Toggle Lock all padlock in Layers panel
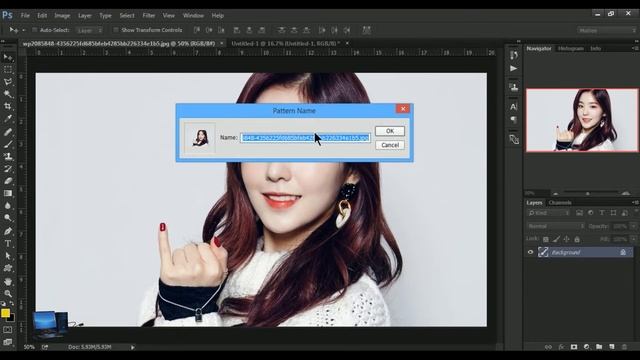 pos(577,239)
